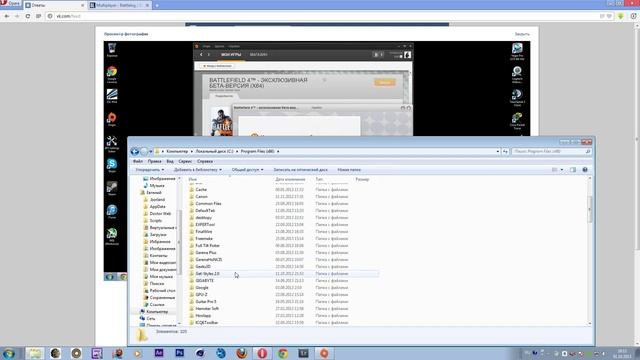Go back in the Explorer window
Screen dimensions: 640x360
coord(135,151)
